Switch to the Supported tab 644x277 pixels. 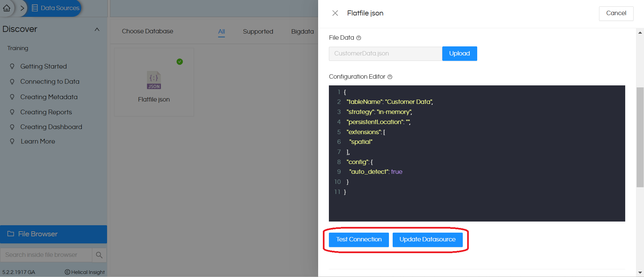pyautogui.click(x=258, y=31)
